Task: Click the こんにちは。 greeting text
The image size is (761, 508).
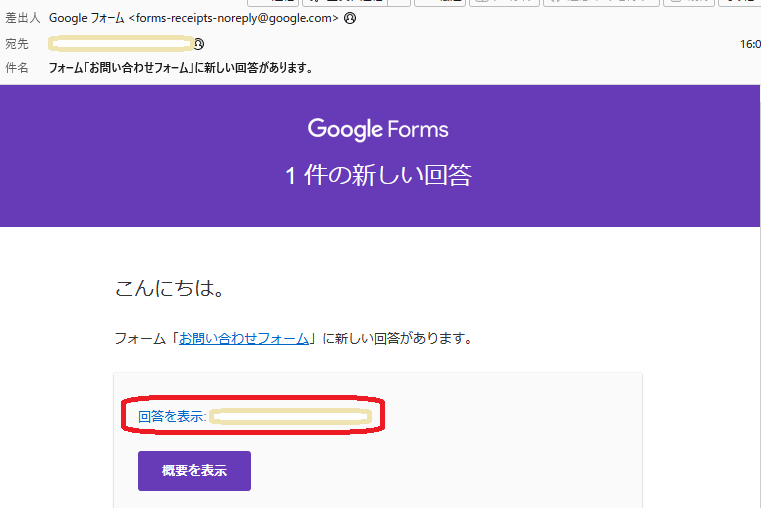Action: click(170, 288)
